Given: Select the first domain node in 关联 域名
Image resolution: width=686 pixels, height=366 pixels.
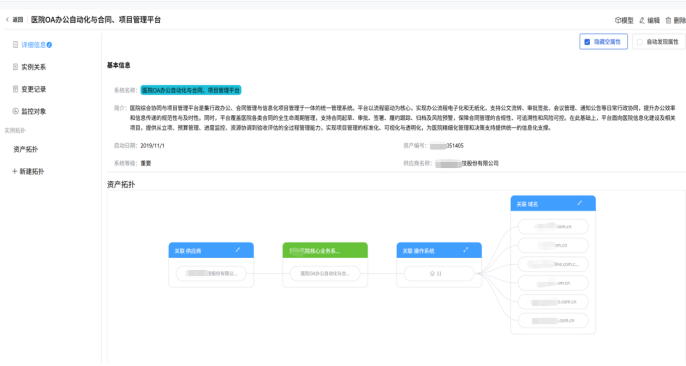Looking at the screenshot, I should pyautogui.click(x=553, y=227).
